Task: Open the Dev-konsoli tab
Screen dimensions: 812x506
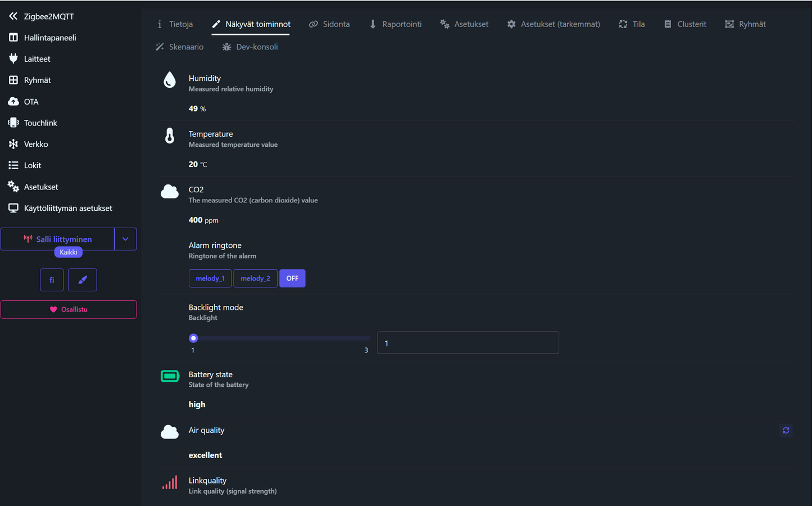Action: (x=250, y=47)
